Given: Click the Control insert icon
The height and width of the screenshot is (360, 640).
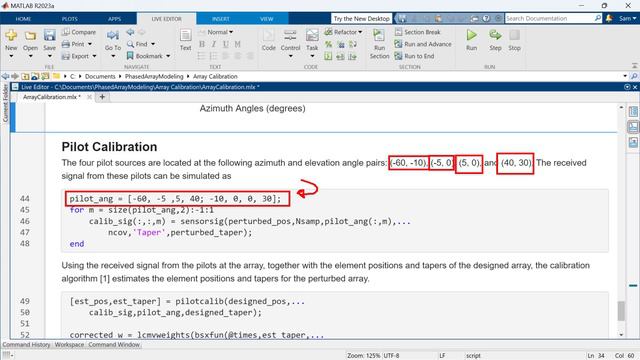Looking at the screenshot, I should coord(290,36).
